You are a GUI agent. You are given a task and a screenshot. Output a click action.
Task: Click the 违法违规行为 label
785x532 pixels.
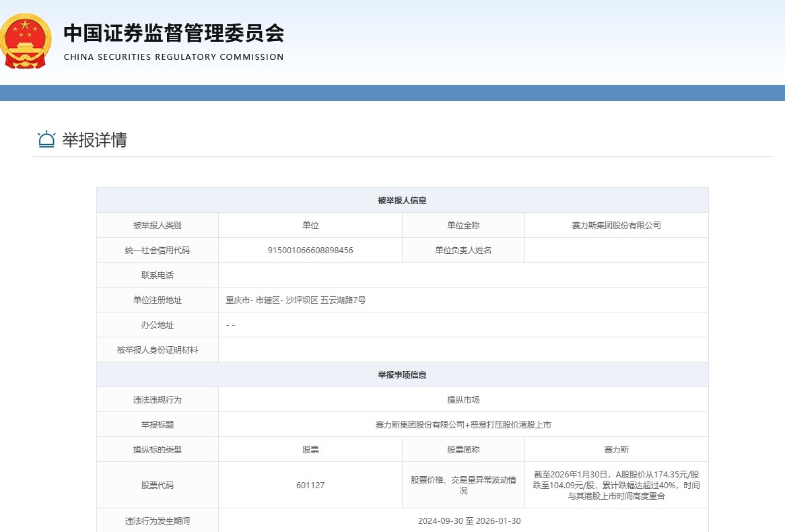tap(157, 400)
